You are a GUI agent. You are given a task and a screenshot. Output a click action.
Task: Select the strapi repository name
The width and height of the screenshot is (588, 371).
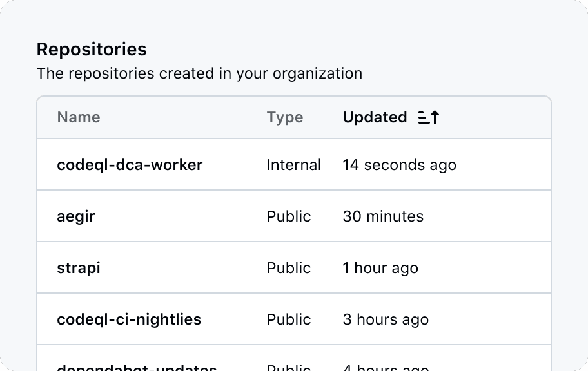[79, 268]
